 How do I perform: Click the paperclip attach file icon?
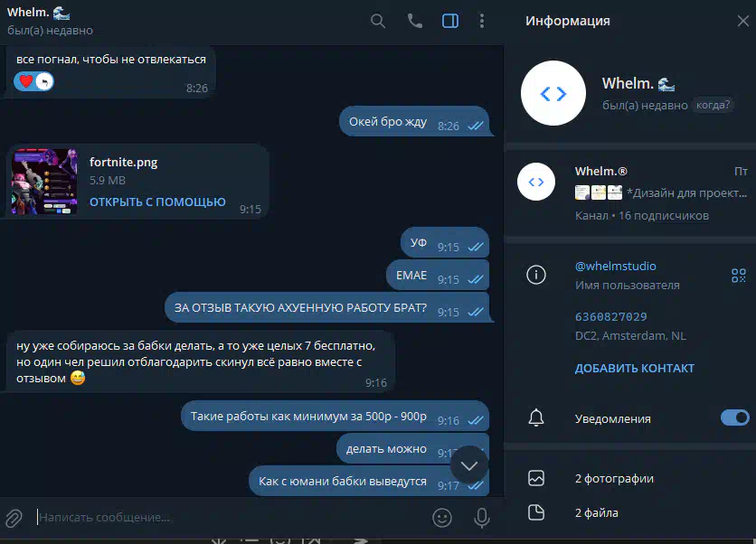click(14, 518)
